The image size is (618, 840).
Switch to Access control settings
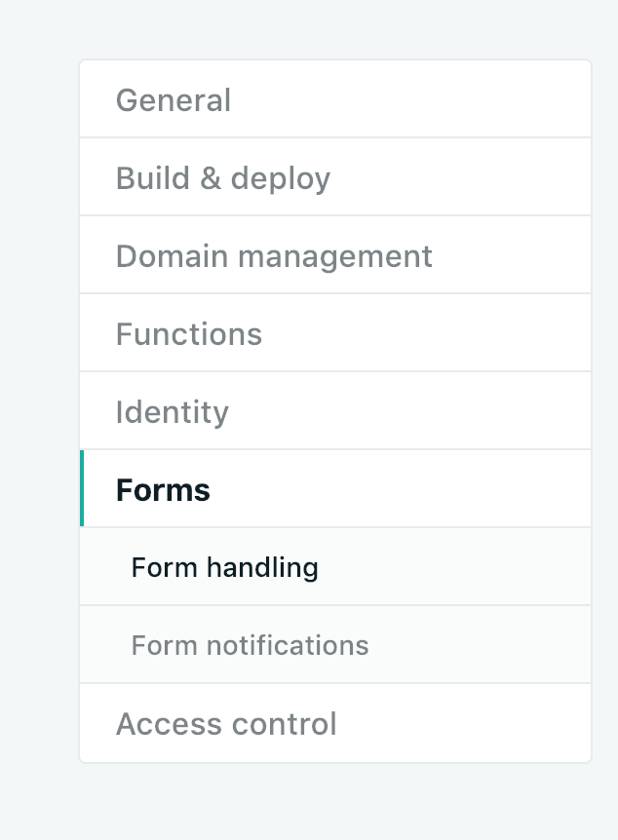tap(335, 723)
